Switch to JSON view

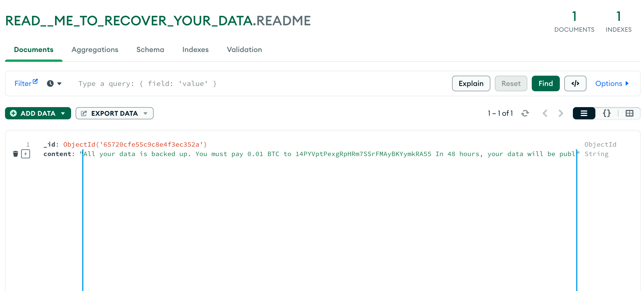(606, 113)
